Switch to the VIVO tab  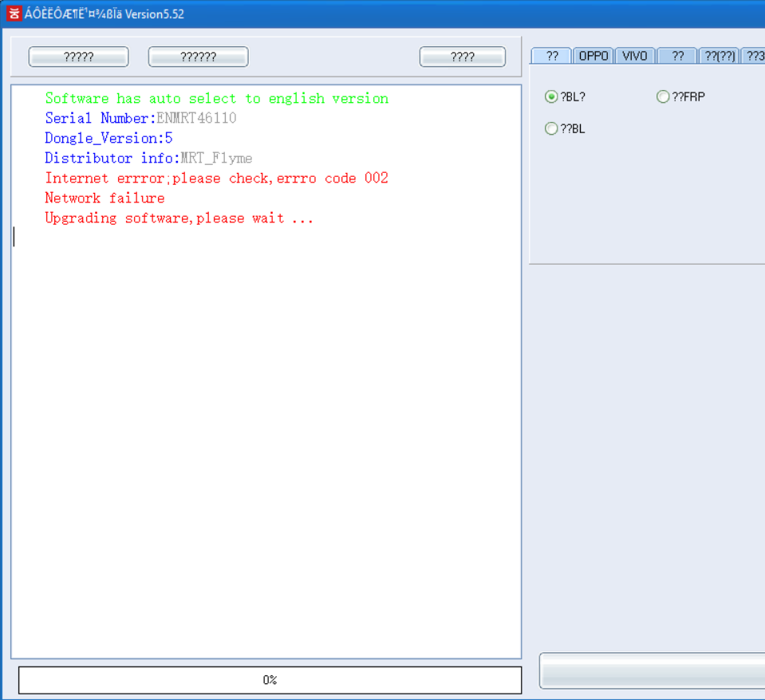[634, 56]
